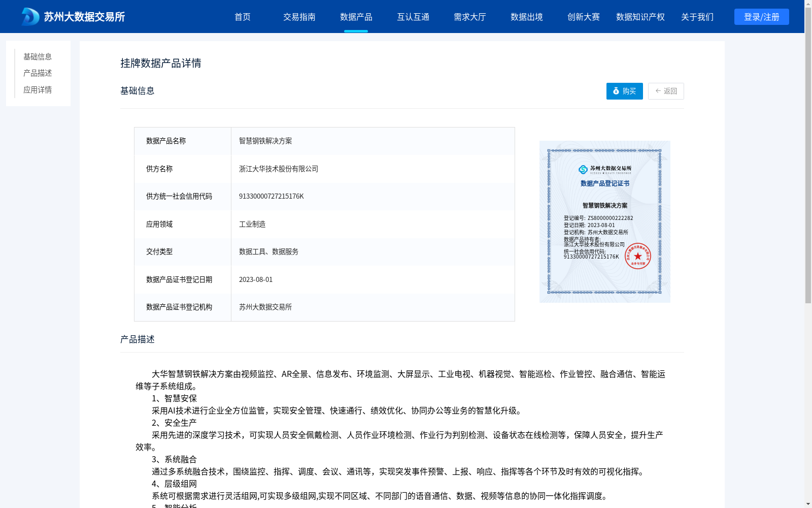Click the 应用领域 label cell

(x=183, y=224)
